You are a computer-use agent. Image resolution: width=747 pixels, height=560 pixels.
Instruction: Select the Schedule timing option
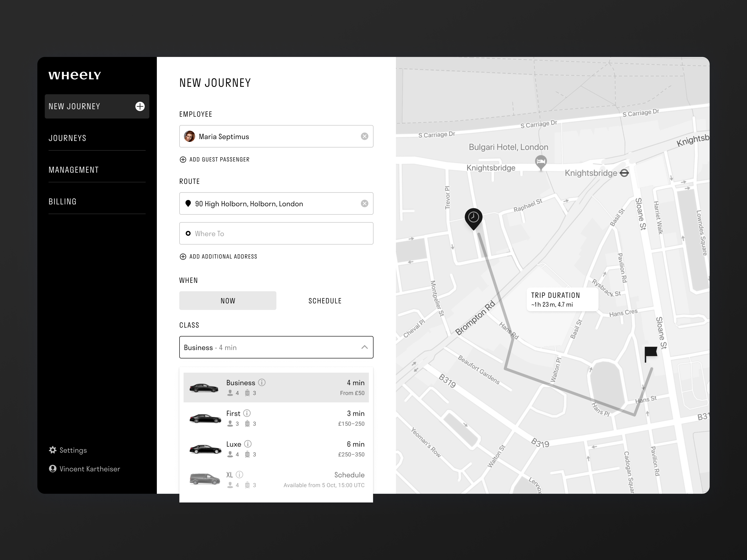(325, 301)
